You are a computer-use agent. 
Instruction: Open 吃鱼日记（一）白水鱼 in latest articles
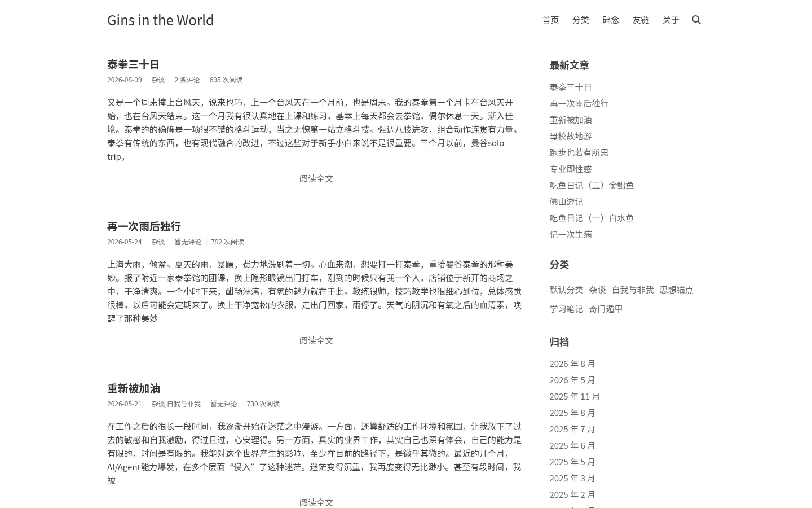(x=592, y=218)
